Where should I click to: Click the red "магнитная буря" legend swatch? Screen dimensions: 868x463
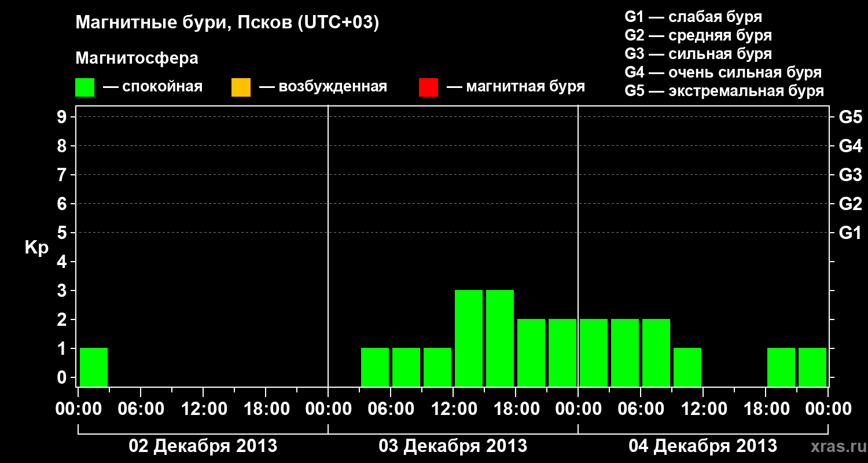click(428, 87)
